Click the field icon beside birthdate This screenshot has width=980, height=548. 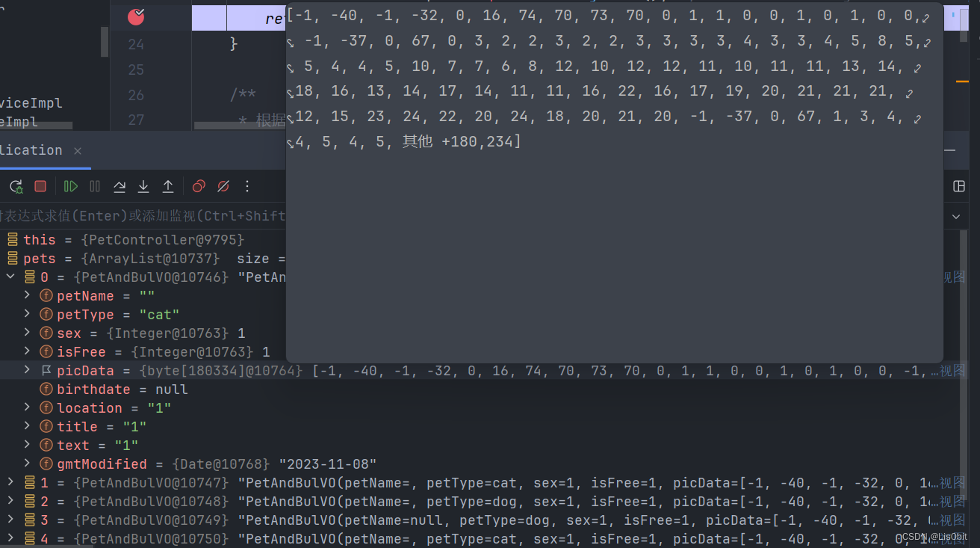(x=46, y=390)
